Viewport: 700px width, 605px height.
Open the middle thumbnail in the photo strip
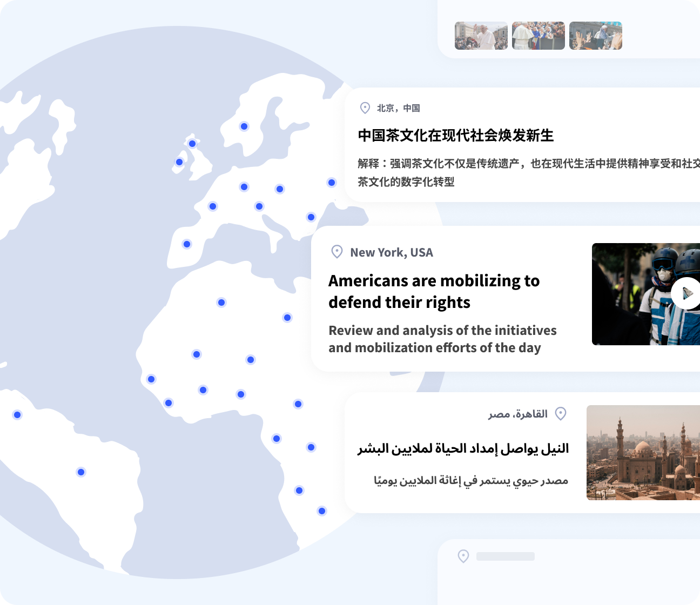[x=539, y=36]
